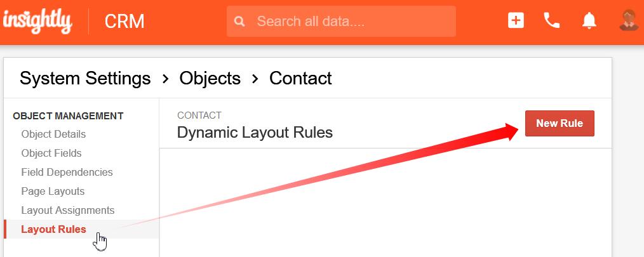The image size is (644, 257).
Task: Click the search magnifier icon
Action: coord(240,22)
